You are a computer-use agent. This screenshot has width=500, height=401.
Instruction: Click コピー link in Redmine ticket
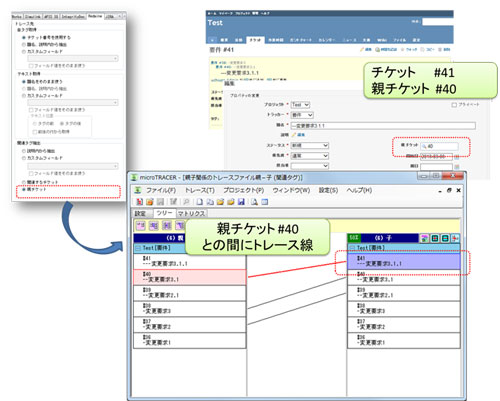428,50
